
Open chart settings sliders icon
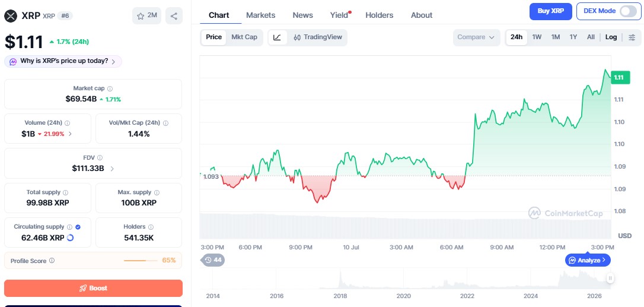coord(632,37)
